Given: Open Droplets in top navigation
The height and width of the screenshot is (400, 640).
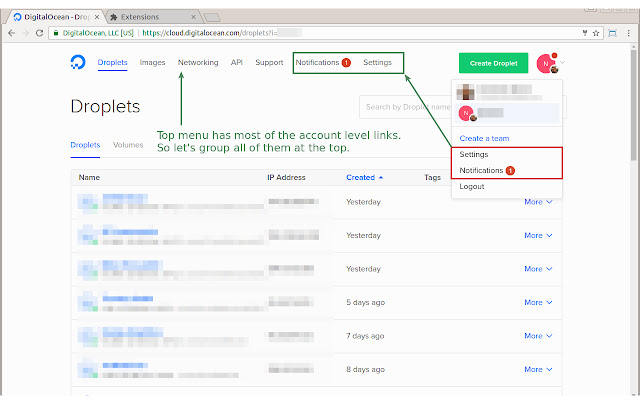Looking at the screenshot, I should pyautogui.click(x=112, y=62).
